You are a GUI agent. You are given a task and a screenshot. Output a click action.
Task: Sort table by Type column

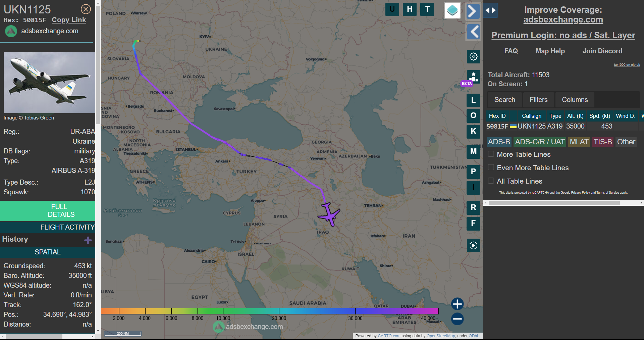555,116
